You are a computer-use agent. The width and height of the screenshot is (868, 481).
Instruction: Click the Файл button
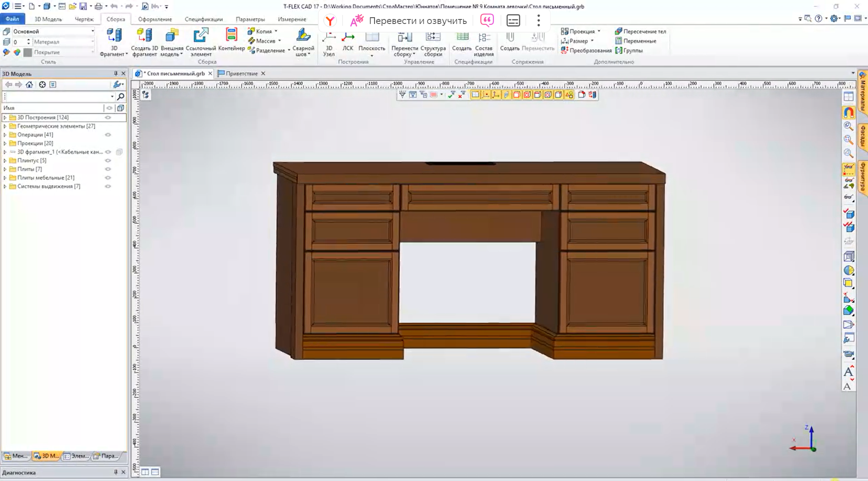click(x=12, y=19)
